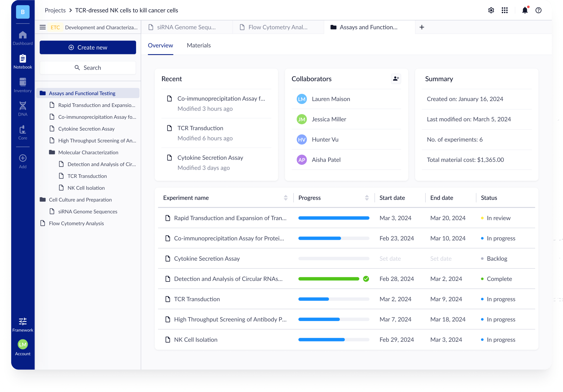Open the help question mark

[x=538, y=10]
